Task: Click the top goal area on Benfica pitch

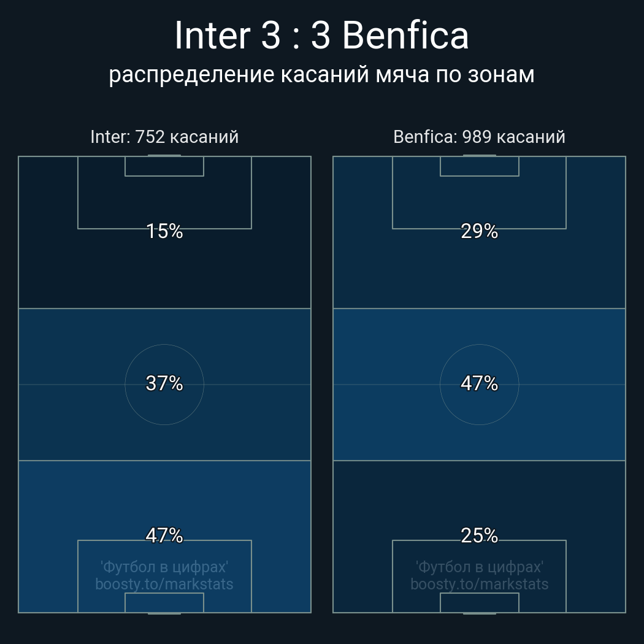Action: coord(479,166)
